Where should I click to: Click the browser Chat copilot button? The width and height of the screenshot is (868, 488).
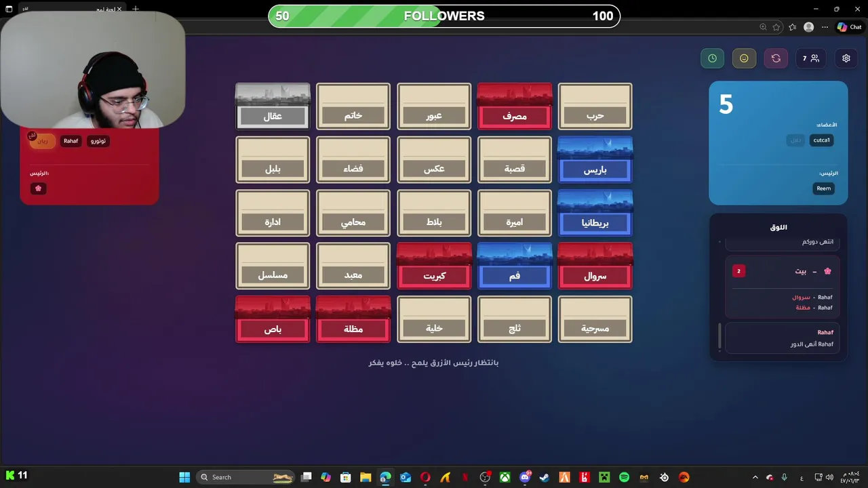850,27
